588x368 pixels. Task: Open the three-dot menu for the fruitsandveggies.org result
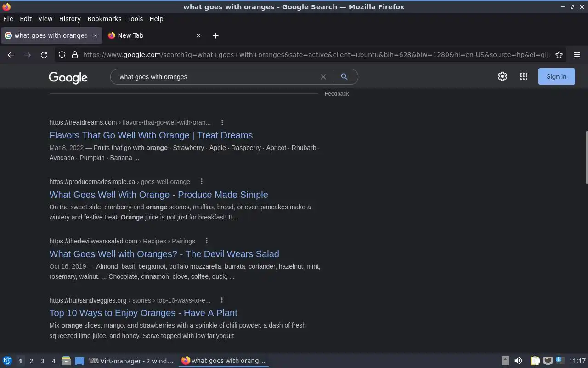point(222,300)
